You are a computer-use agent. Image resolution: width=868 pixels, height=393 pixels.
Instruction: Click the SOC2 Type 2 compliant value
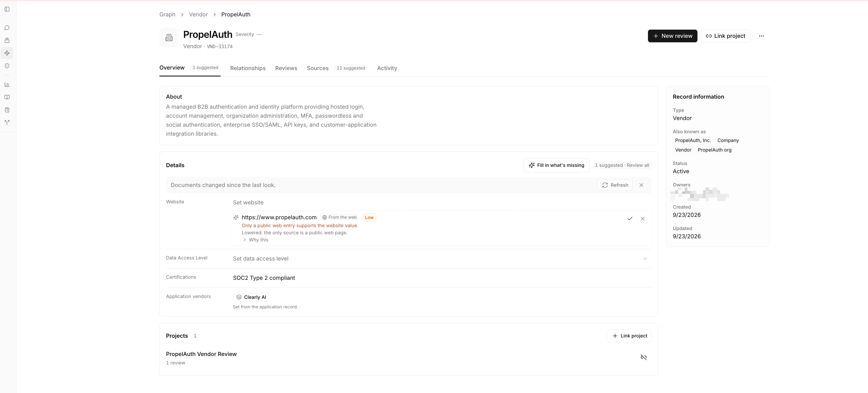pyautogui.click(x=264, y=278)
